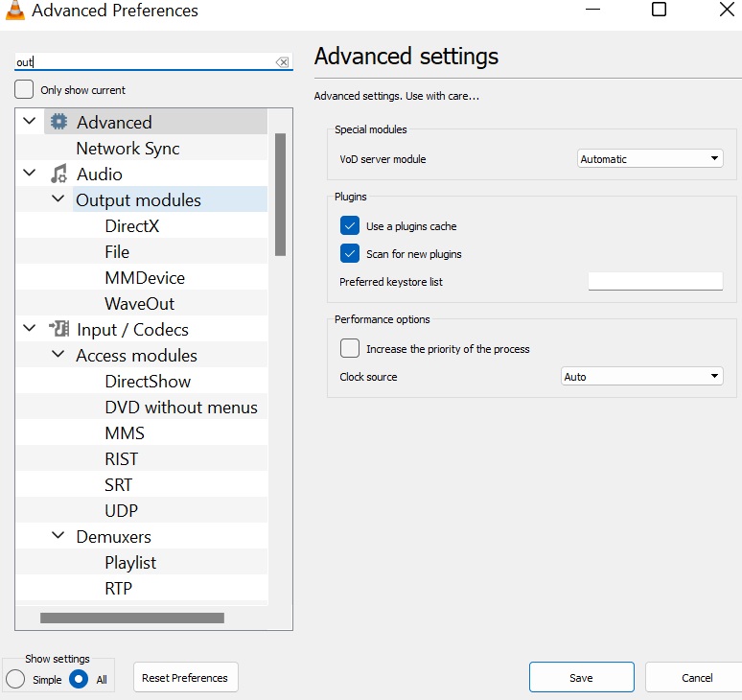This screenshot has height=700, width=742.
Task: Select the Simple show settings radio button
Action: click(15, 679)
